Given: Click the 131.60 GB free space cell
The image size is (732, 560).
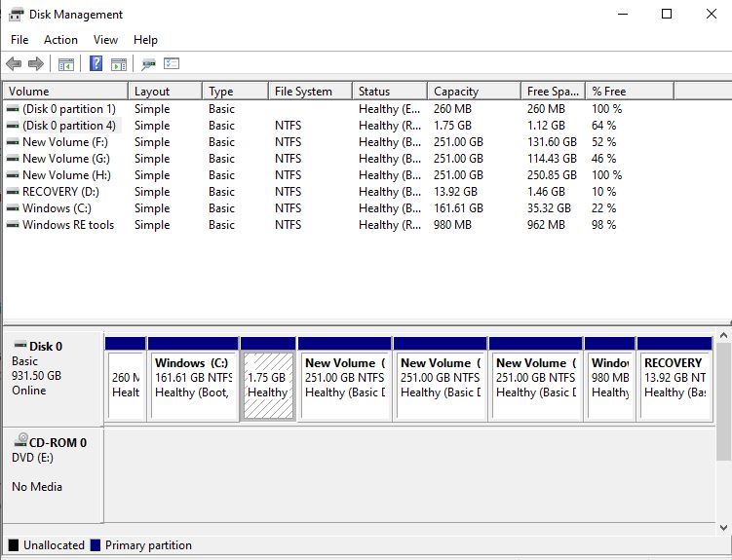Looking at the screenshot, I should [552, 142].
